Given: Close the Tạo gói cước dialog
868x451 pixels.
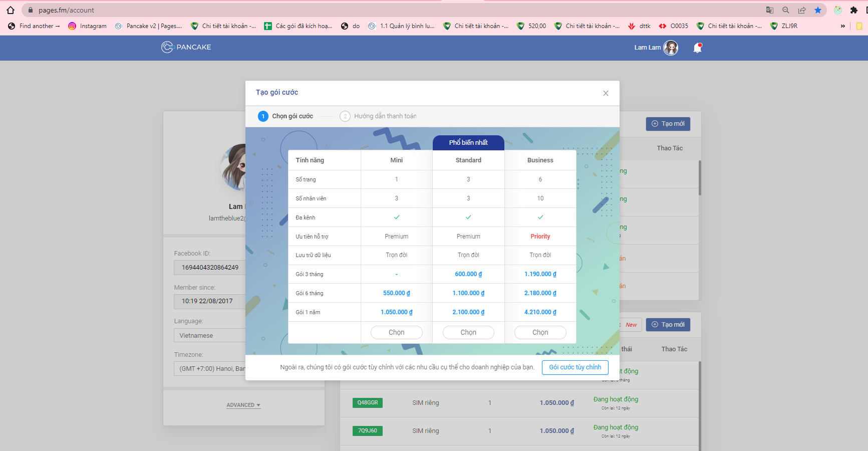Looking at the screenshot, I should tap(606, 93).
